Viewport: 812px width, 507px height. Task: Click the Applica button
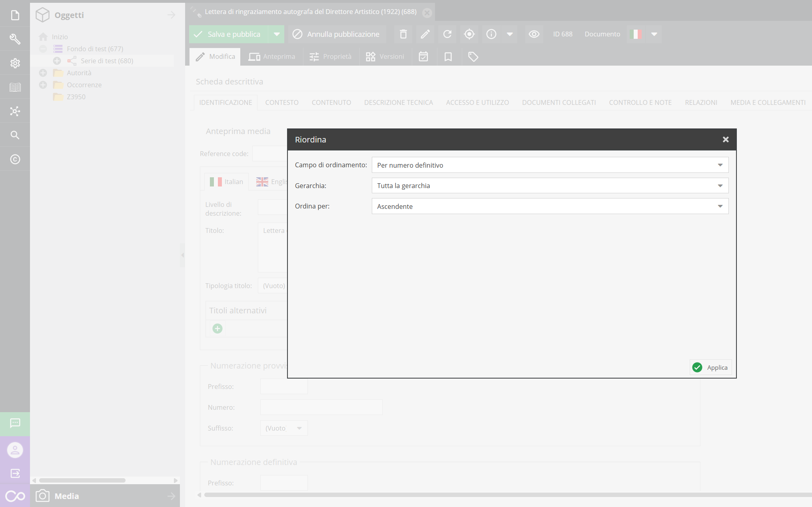pos(710,367)
